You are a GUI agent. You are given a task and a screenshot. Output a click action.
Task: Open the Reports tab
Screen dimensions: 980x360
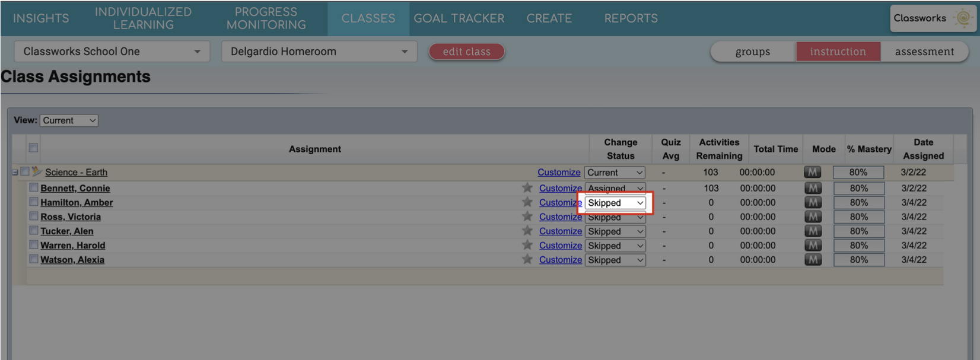[x=631, y=18]
